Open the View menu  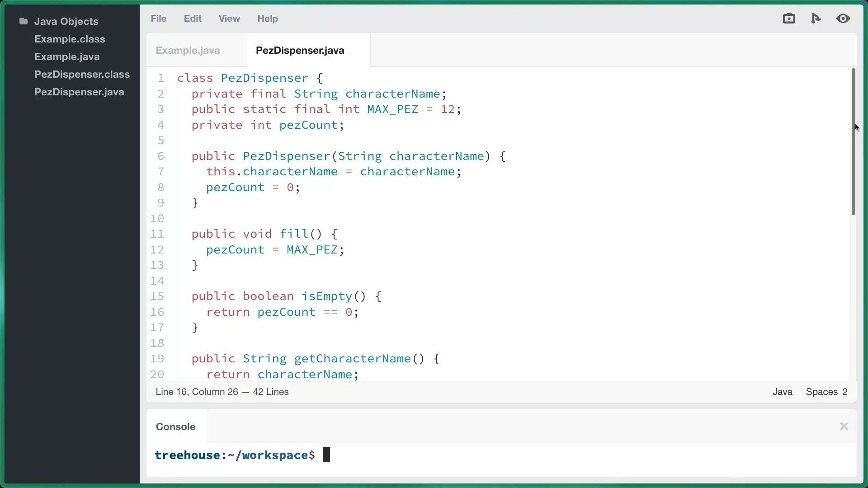pos(229,19)
